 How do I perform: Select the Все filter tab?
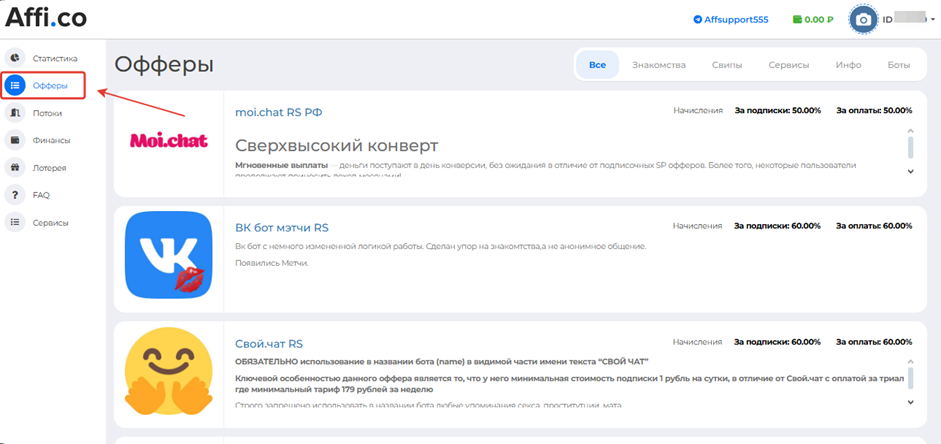pyautogui.click(x=597, y=65)
